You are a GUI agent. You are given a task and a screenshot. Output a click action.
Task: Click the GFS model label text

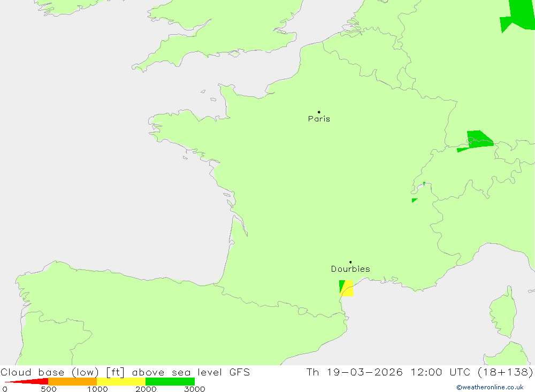[x=240, y=372]
